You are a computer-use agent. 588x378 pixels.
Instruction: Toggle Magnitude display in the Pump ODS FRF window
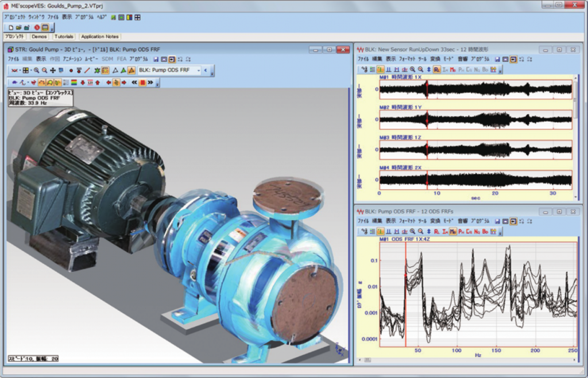pos(453,231)
